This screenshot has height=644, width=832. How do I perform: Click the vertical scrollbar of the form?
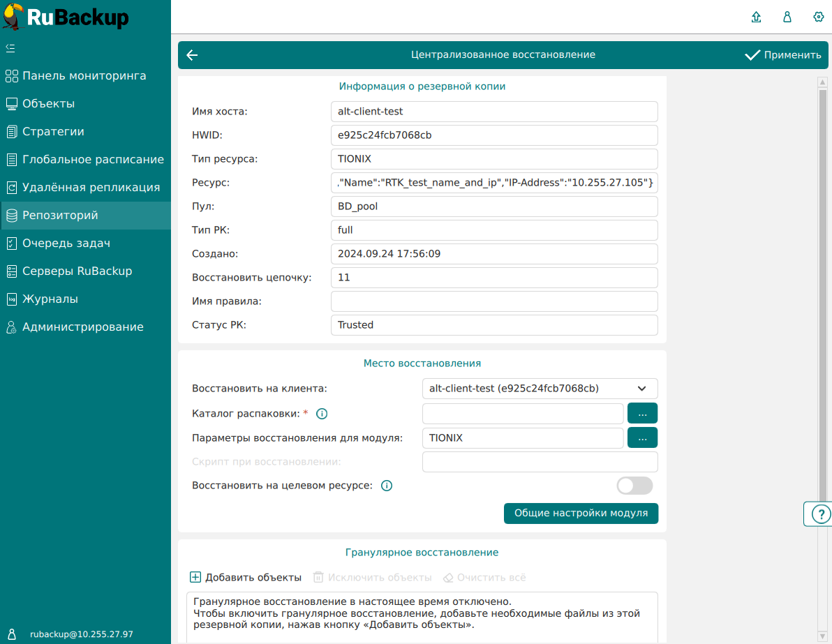[822, 279]
